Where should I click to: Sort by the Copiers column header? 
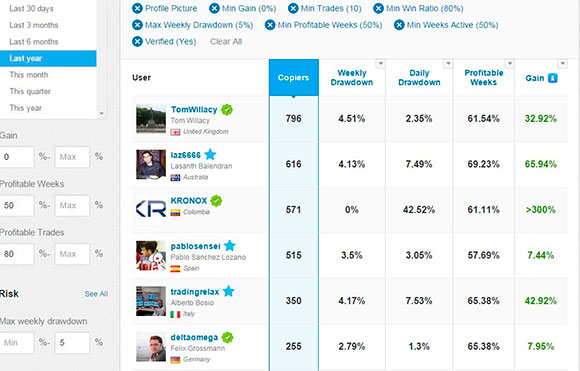pos(294,78)
